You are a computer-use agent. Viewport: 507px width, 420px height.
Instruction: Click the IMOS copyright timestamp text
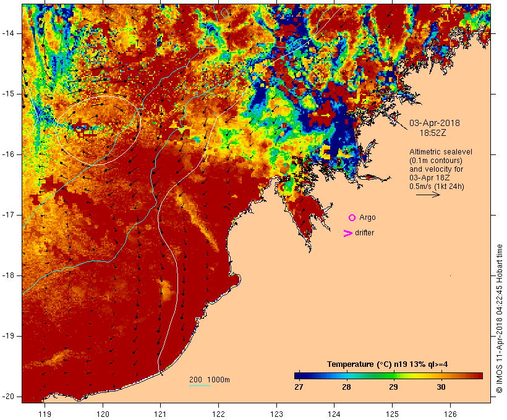click(x=500, y=319)
